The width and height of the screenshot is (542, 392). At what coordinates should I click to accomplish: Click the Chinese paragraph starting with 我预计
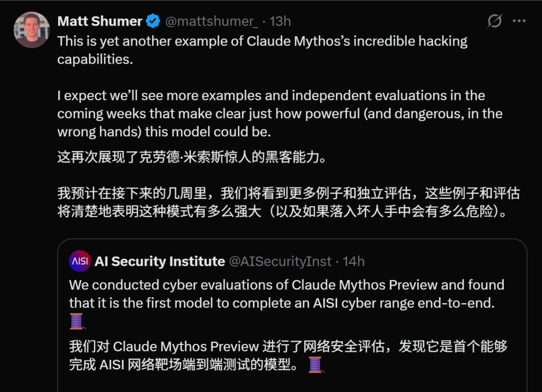click(288, 202)
